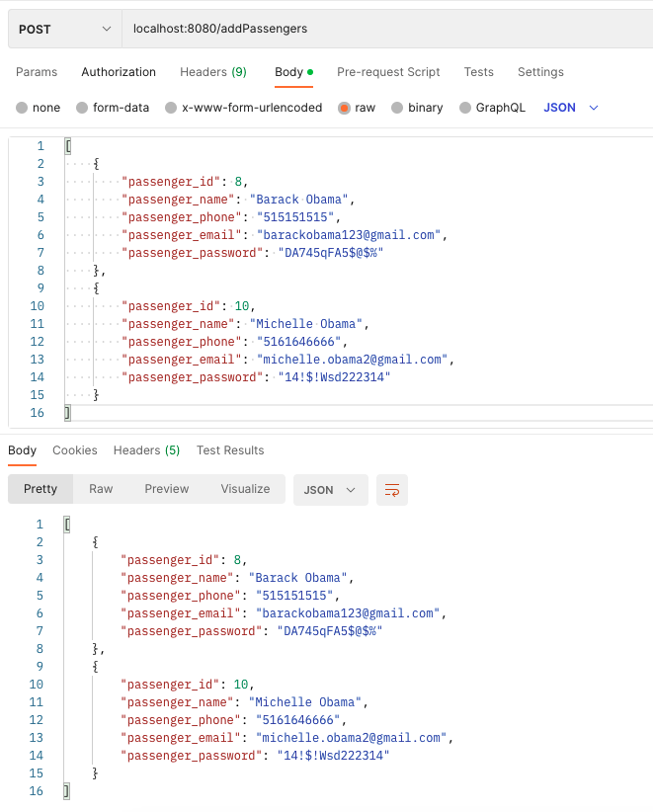653x812 pixels.
Task: Switch to the Authorization tab
Action: pyautogui.click(x=118, y=71)
